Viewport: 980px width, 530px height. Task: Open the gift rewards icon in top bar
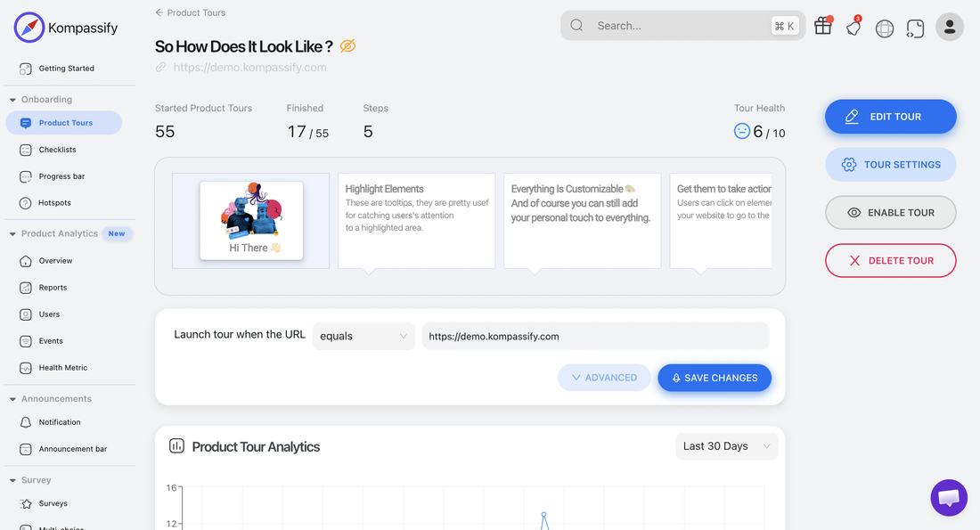822,26
